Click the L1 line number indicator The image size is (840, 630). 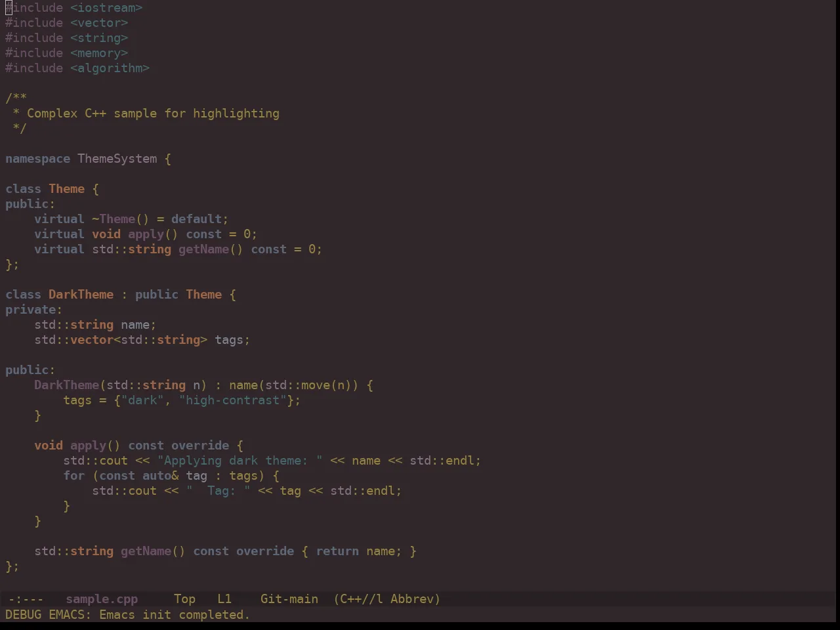(x=224, y=599)
